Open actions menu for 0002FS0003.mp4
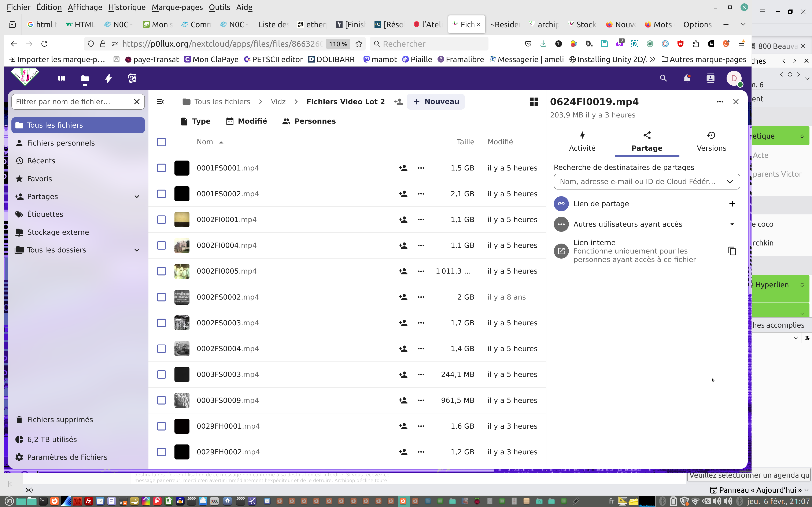 421,323
